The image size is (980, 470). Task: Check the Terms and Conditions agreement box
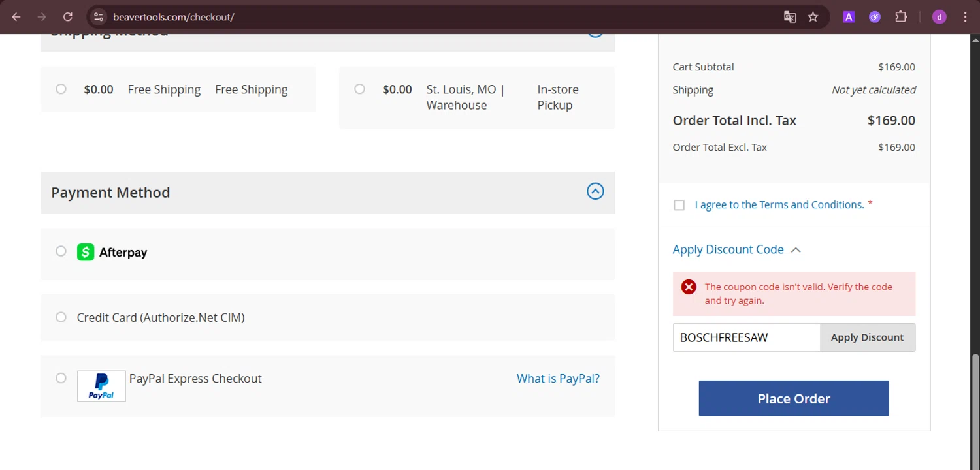pyautogui.click(x=679, y=205)
